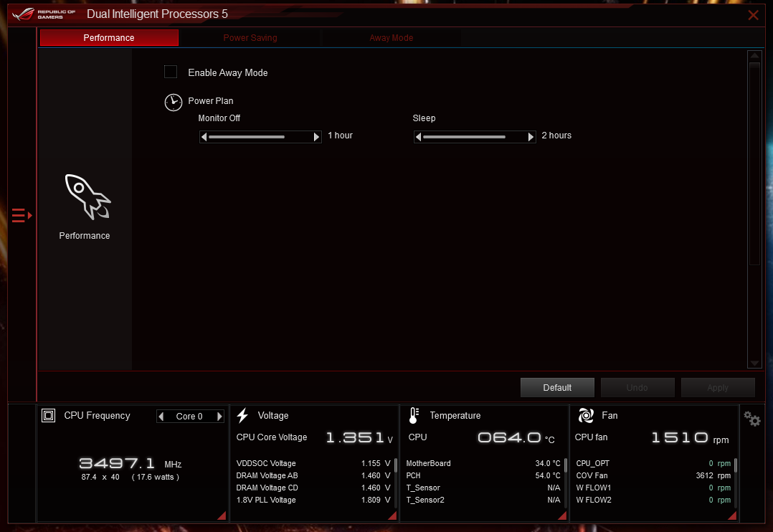The image size is (773, 532).
Task: Click the DRAM Voltage CD row
Action: pyautogui.click(x=313, y=488)
